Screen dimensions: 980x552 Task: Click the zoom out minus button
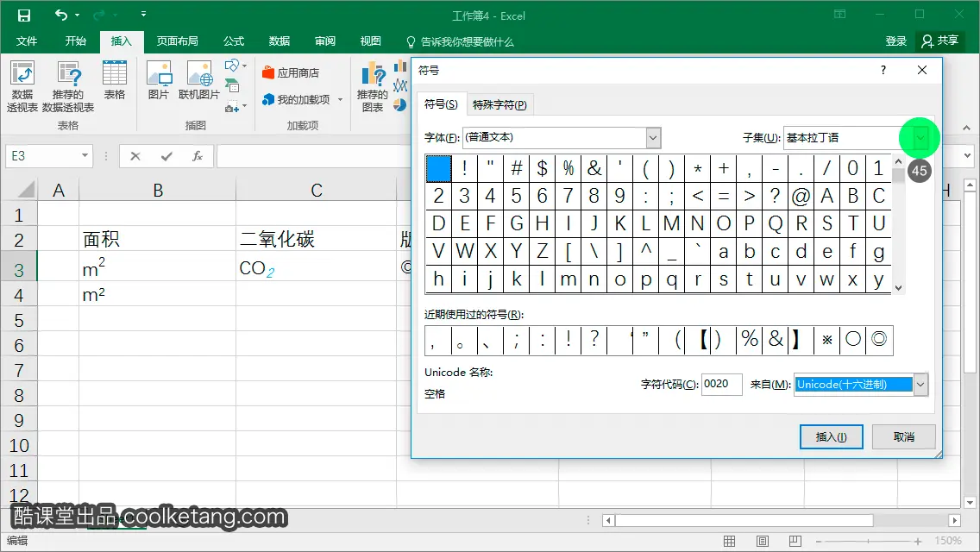(818, 542)
